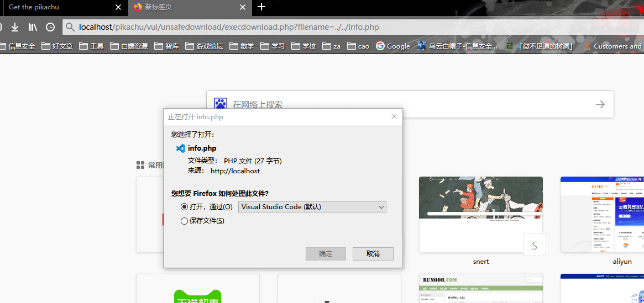Open the 智库 bookmark folder
Viewport: 644px width, 303px height.
pos(167,46)
